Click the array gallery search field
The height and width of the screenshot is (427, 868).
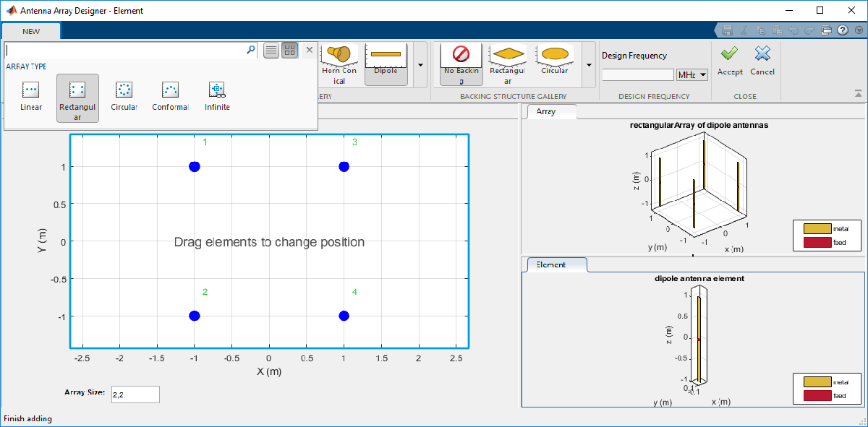(x=125, y=50)
